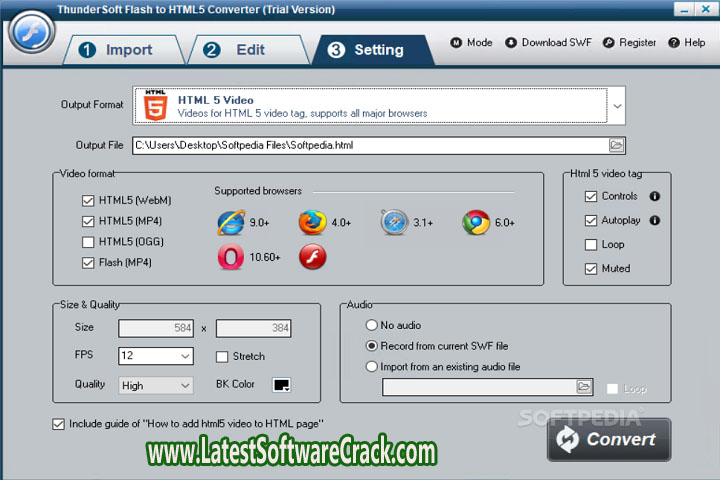
Task: Expand the Output Format dropdown
Action: (x=618, y=105)
